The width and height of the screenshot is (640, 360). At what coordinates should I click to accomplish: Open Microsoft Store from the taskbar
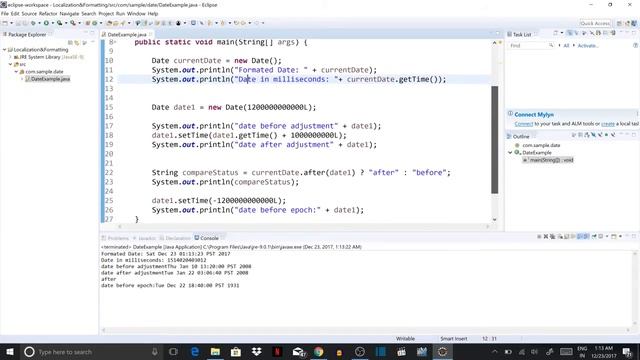(236, 351)
